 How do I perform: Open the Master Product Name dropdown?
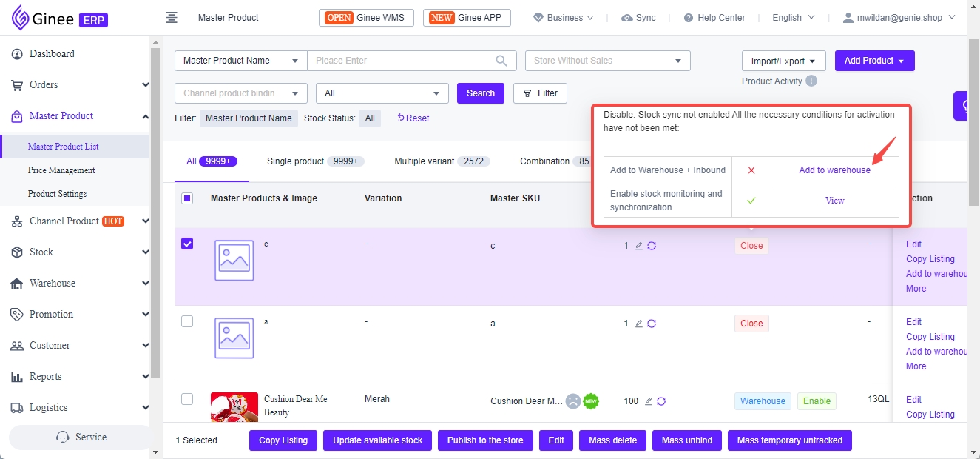coord(241,61)
